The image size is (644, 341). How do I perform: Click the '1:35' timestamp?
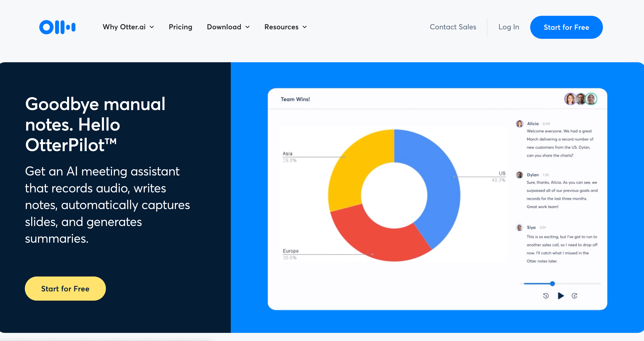(x=546, y=175)
